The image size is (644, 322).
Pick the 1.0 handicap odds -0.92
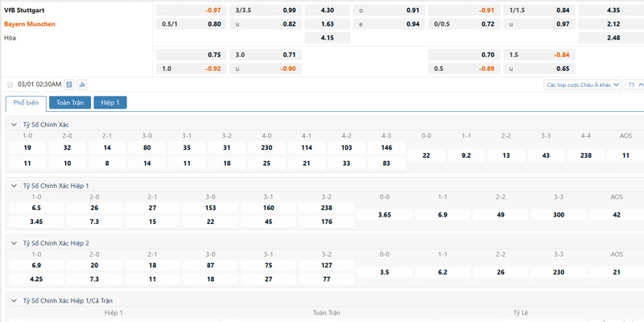[x=191, y=68]
